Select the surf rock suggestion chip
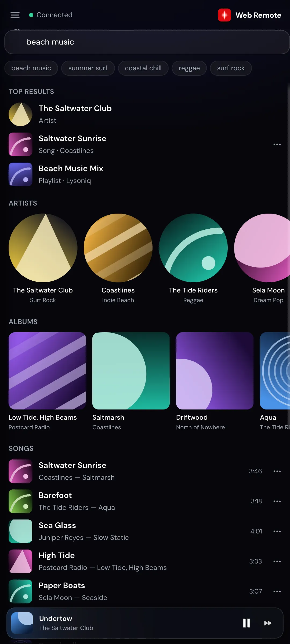 (x=231, y=68)
